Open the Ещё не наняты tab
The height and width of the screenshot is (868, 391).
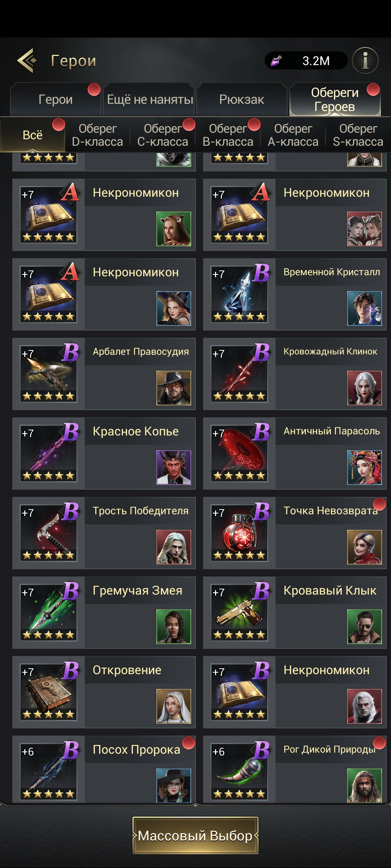pos(150,99)
